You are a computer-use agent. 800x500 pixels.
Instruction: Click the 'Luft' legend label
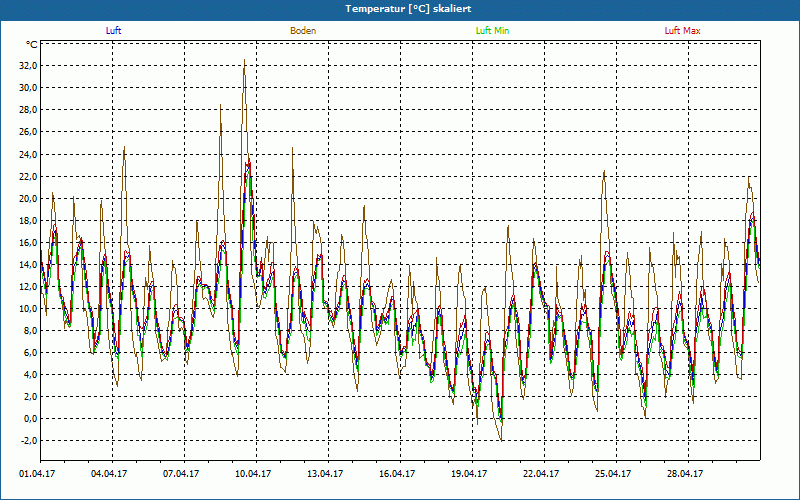[113, 31]
